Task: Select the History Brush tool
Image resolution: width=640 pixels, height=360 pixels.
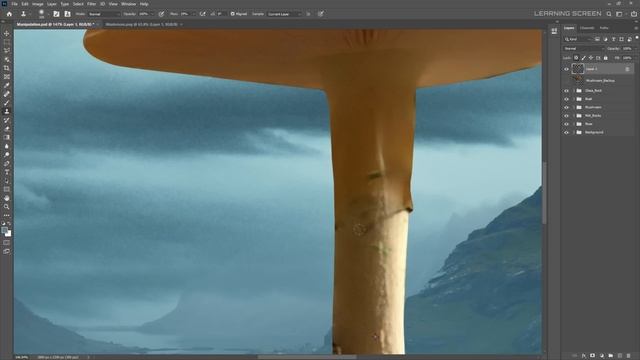Action: pyautogui.click(x=7, y=120)
